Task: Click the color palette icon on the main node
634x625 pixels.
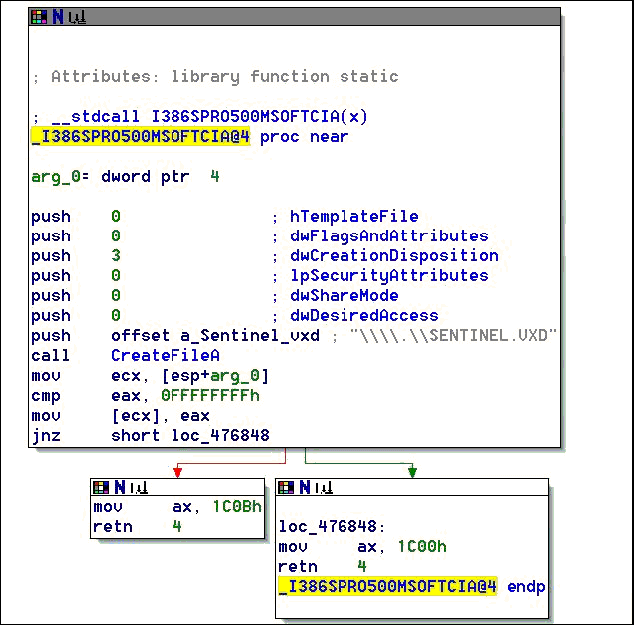Action: tap(39, 17)
